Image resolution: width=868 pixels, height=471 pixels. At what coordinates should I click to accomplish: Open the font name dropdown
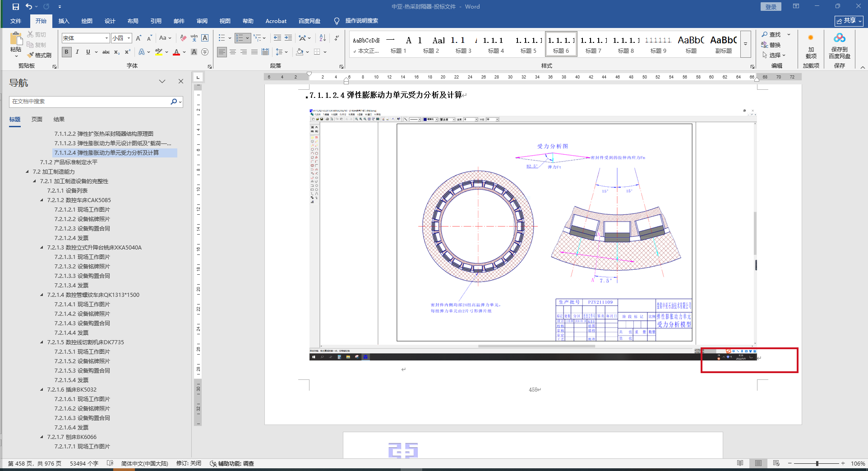click(106, 38)
